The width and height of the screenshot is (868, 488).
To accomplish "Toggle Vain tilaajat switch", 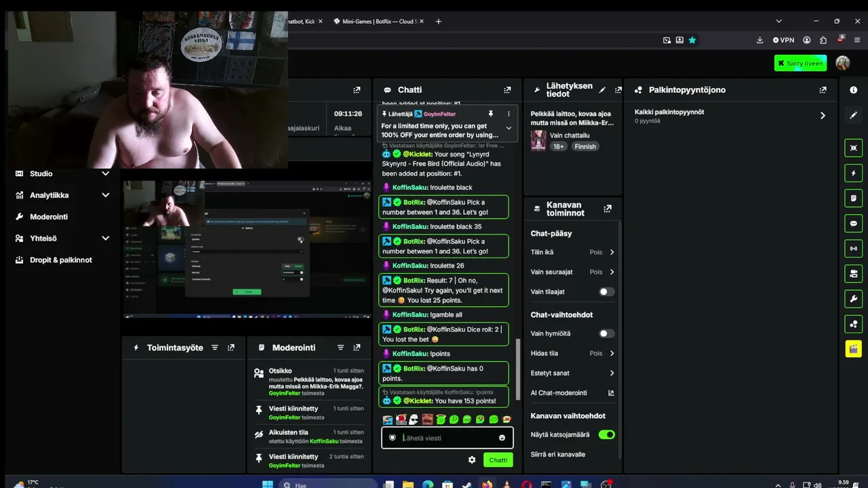I will coord(607,291).
